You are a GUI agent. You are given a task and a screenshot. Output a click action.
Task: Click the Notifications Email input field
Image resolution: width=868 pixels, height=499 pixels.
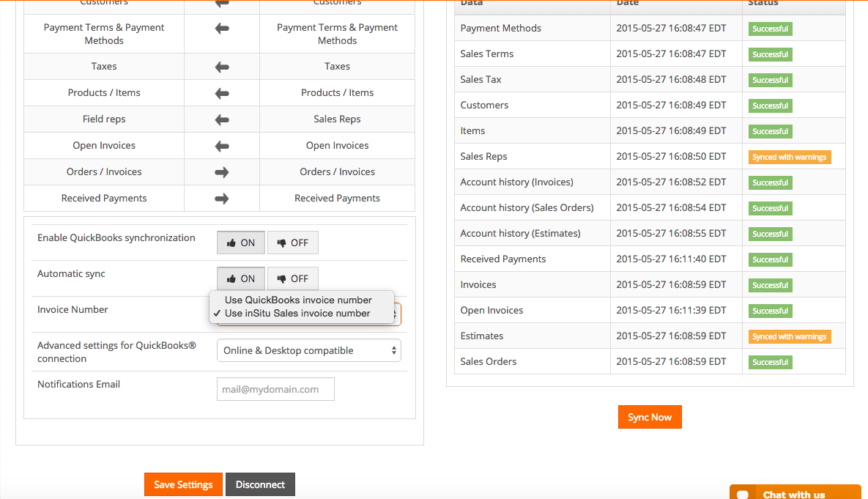coord(275,389)
